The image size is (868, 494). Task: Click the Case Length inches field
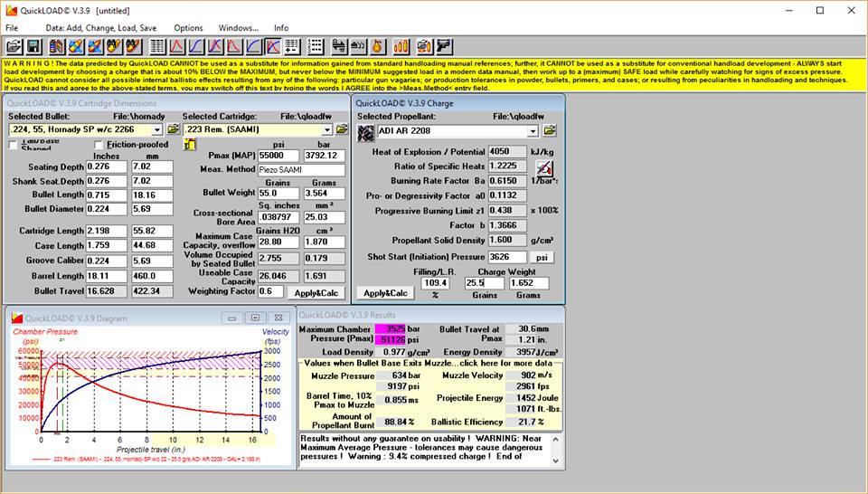coord(107,245)
